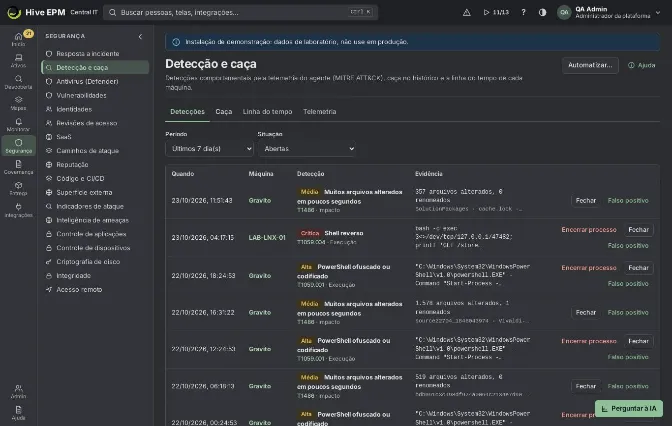The height and width of the screenshot is (426, 672).
Task: Expand the QA Admin account menu chevron
Action: pyautogui.click(x=658, y=12)
